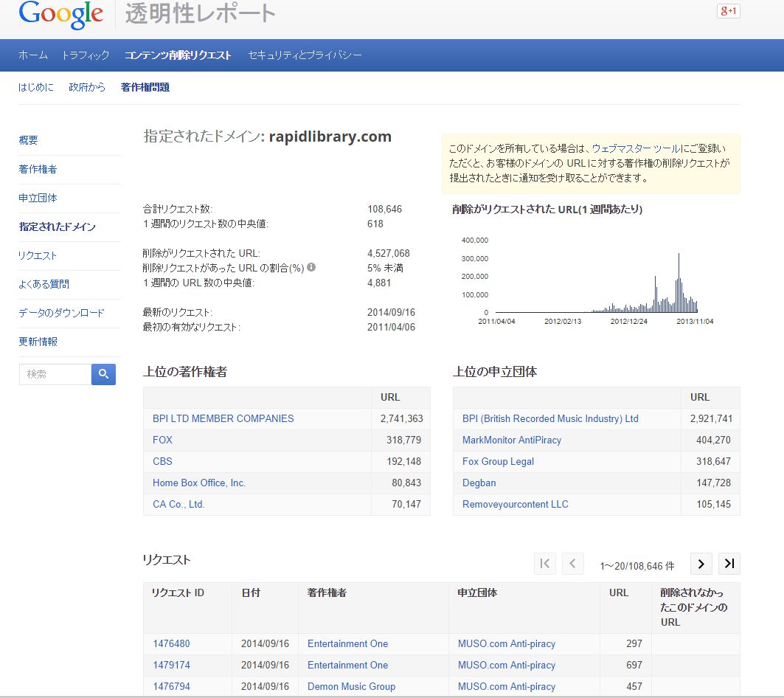The height and width of the screenshot is (698, 784).
Task: Click the 透明性レポート page title
Action: (x=200, y=13)
